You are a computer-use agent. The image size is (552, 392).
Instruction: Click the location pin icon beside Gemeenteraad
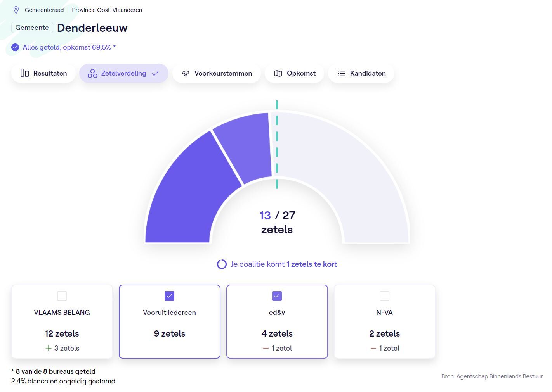click(x=16, y=10)
